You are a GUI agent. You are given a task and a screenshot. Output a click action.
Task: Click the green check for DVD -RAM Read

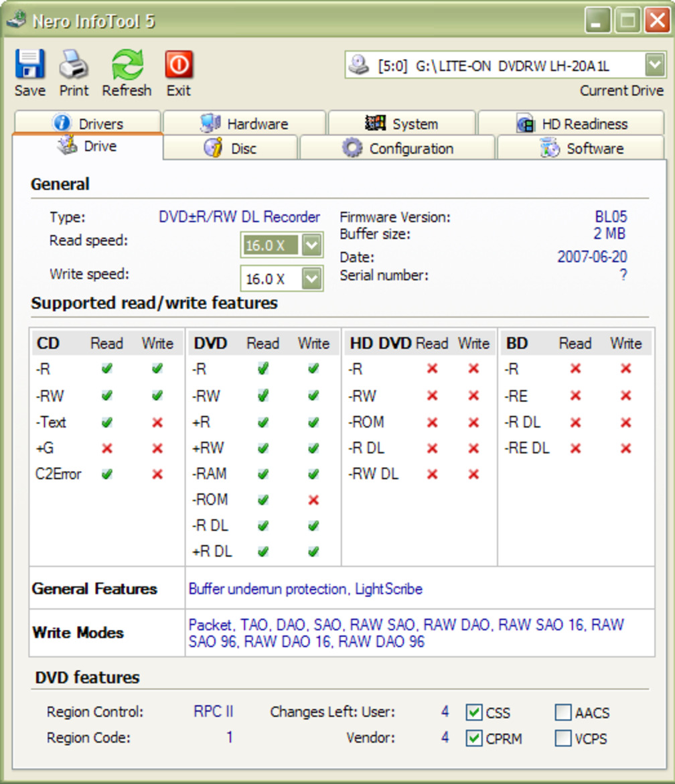(262, 474)
